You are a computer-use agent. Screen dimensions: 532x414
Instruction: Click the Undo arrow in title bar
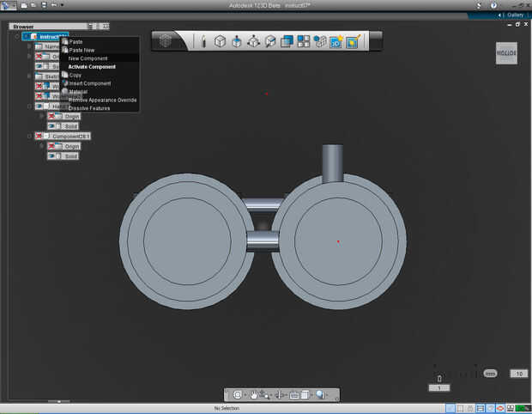click(x=54, y=5)
